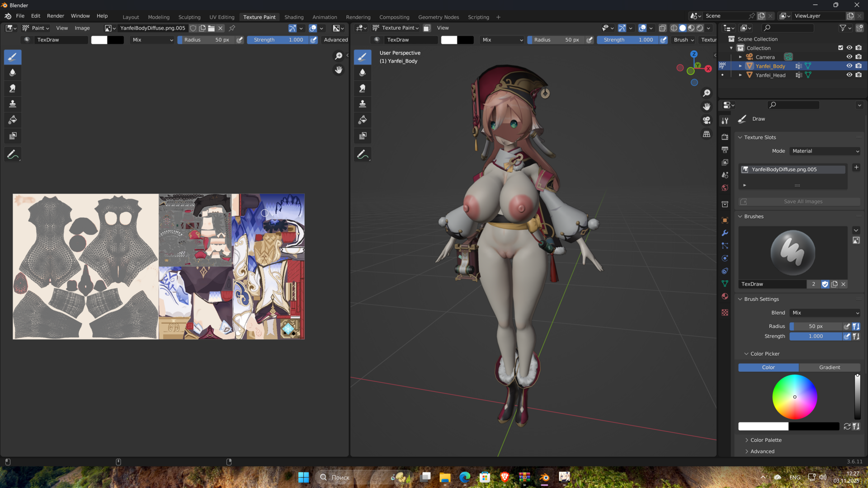Image resolution: width=868 pixels, height=488 pixels.
Task: Open the Material properties tab icon
Action: pyautogui.click(x=725, y=296)
